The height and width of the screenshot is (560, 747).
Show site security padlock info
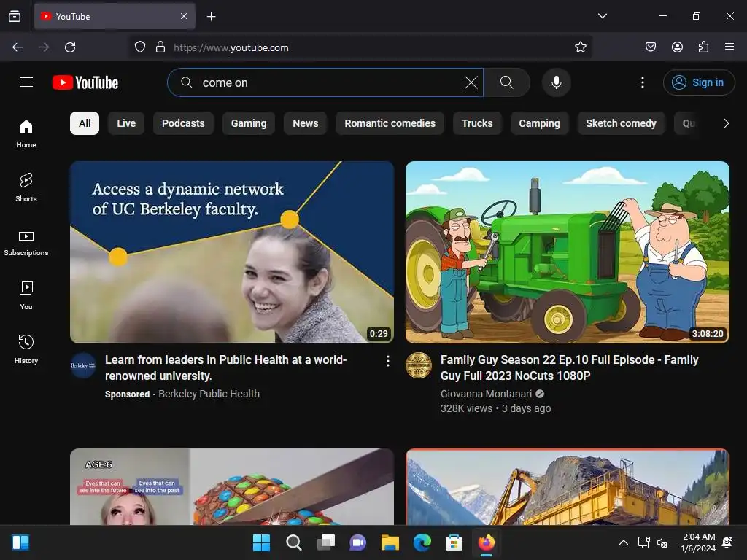coord(160,47)
